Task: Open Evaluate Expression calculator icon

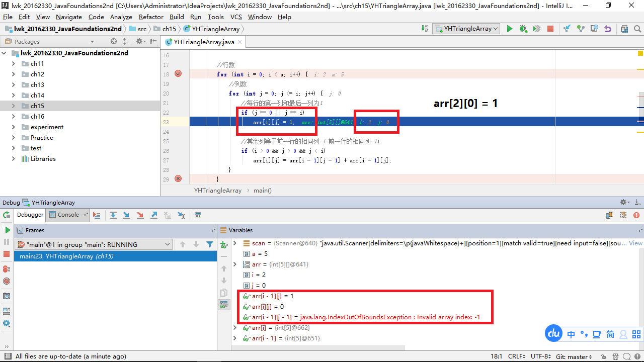Action: pyautogui.click(x=198, y=215)
